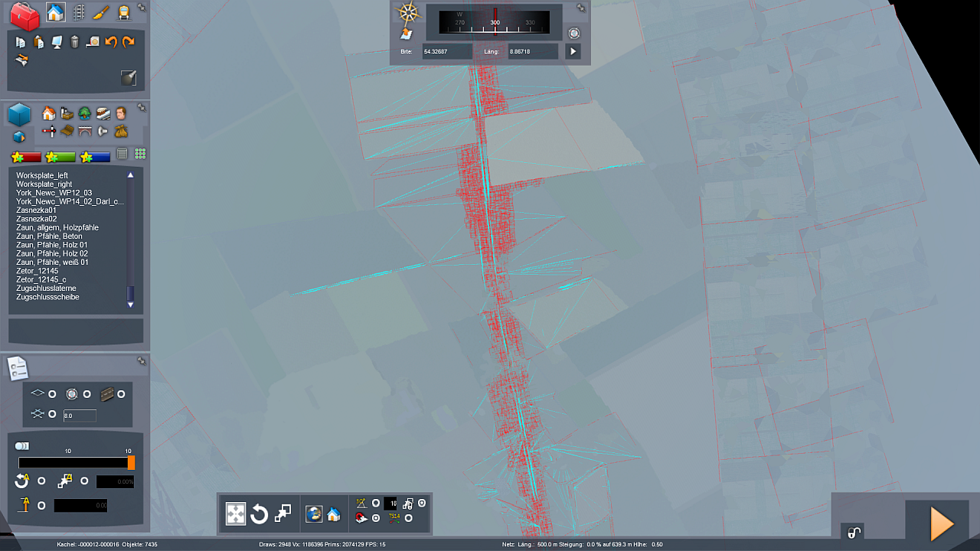This screenshot has width=980, height=551.
Task: Toggle the random rotation radio
Action: 41,481
